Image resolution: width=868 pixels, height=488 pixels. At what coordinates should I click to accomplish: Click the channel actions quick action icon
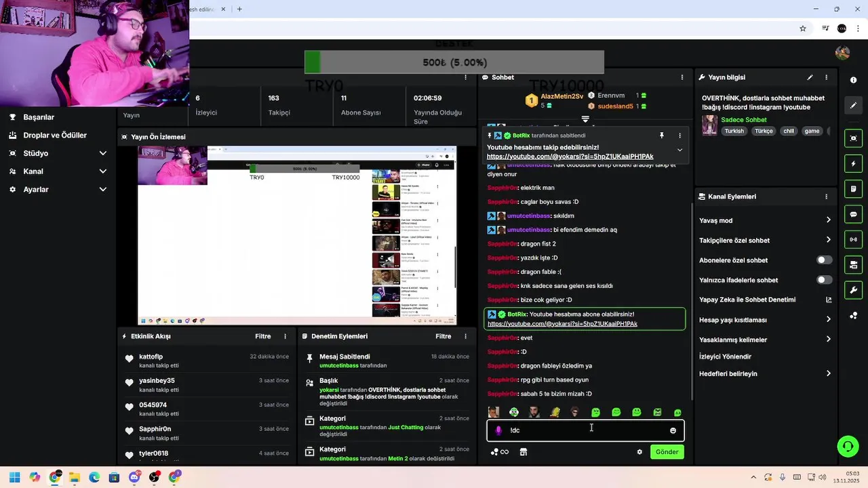pyautogui.click(x=853, y=264)
